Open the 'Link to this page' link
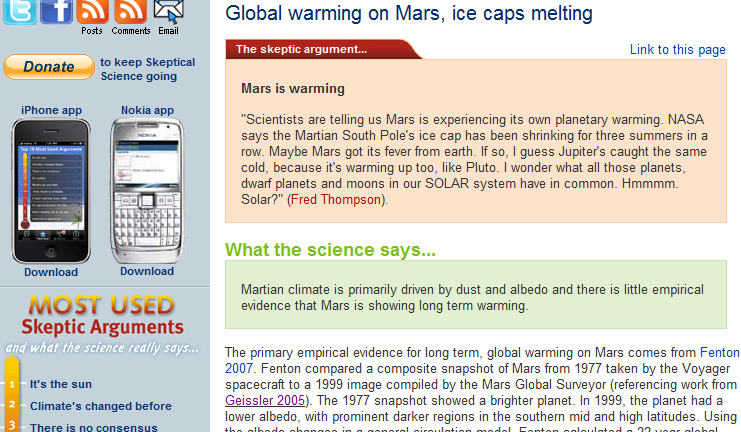741x432 pixels. click(x=677, y=50)
